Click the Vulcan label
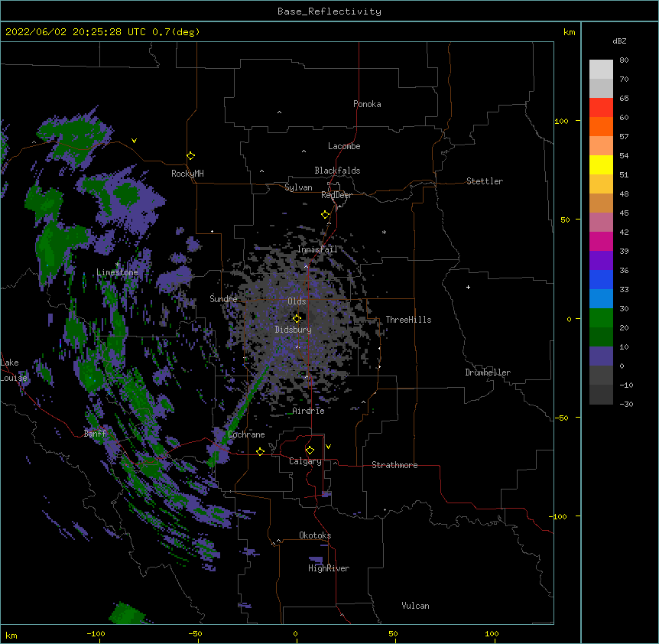659x644 pixels. click(x=415, y=606)
